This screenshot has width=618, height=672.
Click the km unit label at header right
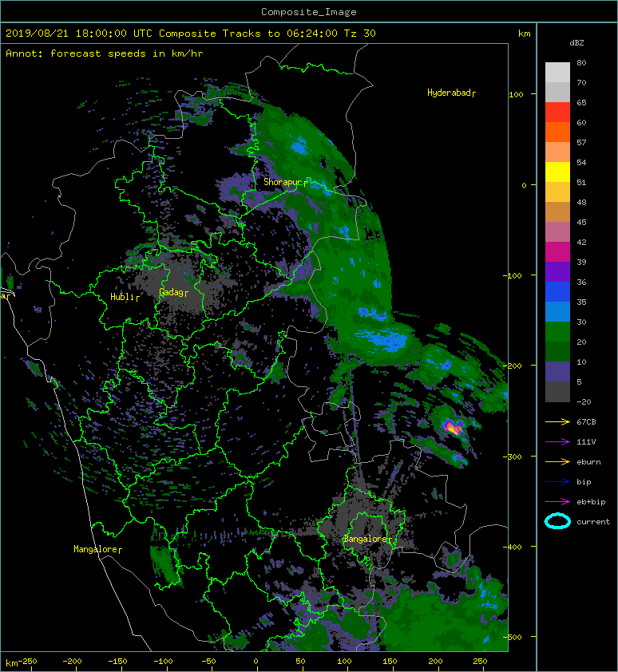[x=524, y=34]
